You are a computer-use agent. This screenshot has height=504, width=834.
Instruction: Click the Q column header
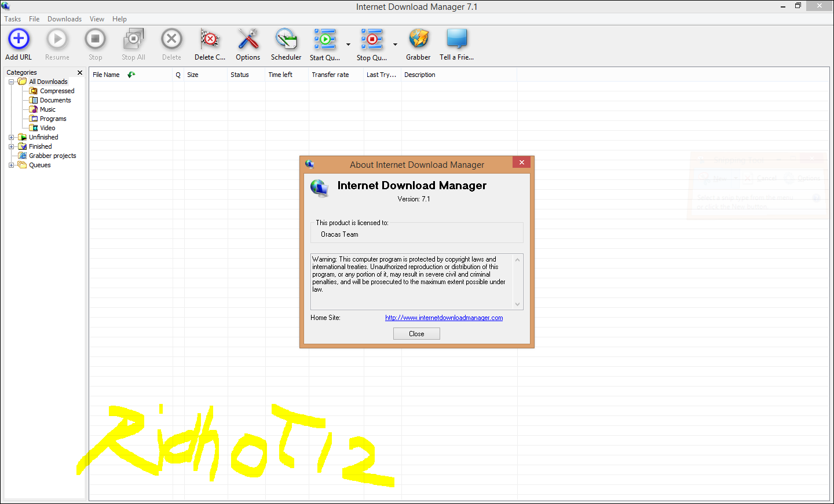click(178, 75)
